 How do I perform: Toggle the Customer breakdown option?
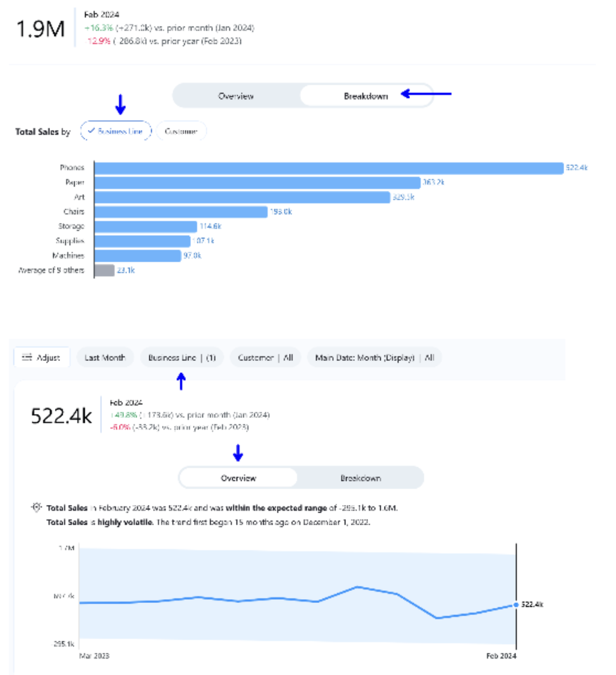[x=183, y=131]
